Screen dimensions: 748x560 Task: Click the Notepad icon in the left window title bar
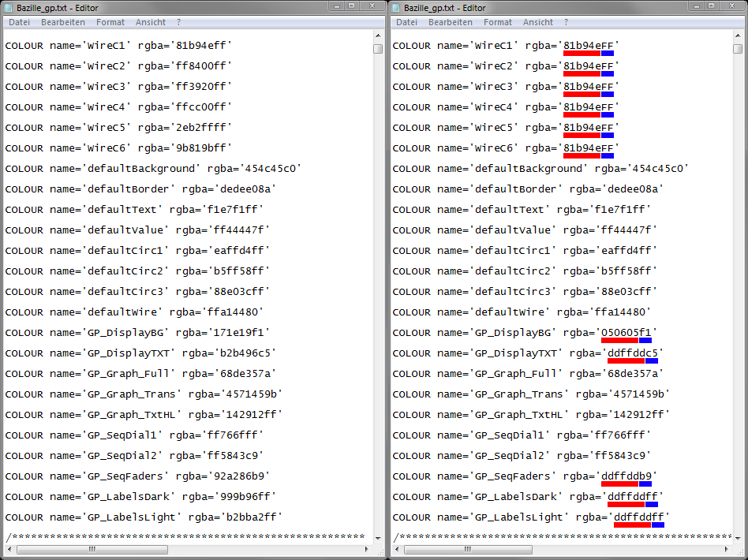coord(8,8)
